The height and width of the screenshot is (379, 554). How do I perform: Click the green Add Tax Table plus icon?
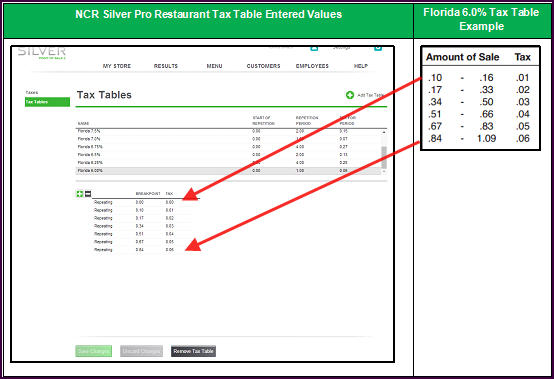pos(350,95)
